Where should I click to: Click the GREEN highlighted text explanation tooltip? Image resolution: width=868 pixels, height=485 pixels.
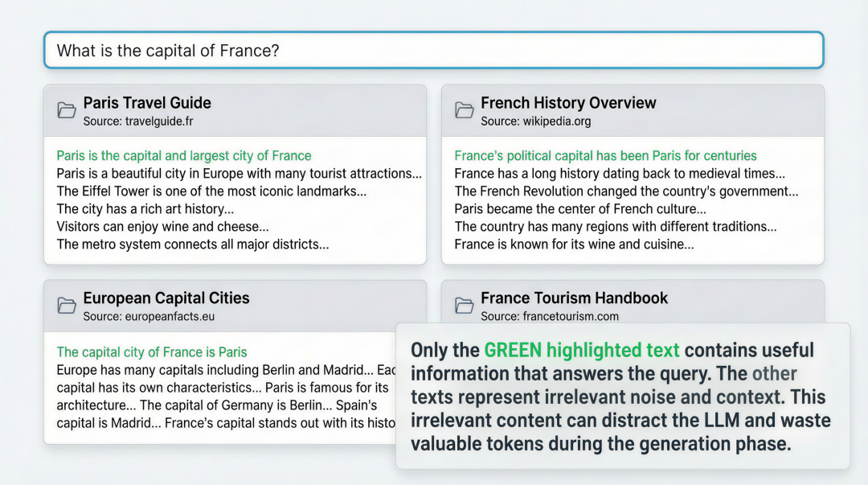[x=621, y=397]
